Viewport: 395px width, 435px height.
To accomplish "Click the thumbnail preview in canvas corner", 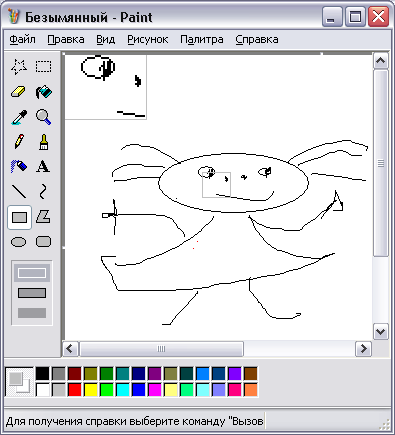I will point(105,87).
